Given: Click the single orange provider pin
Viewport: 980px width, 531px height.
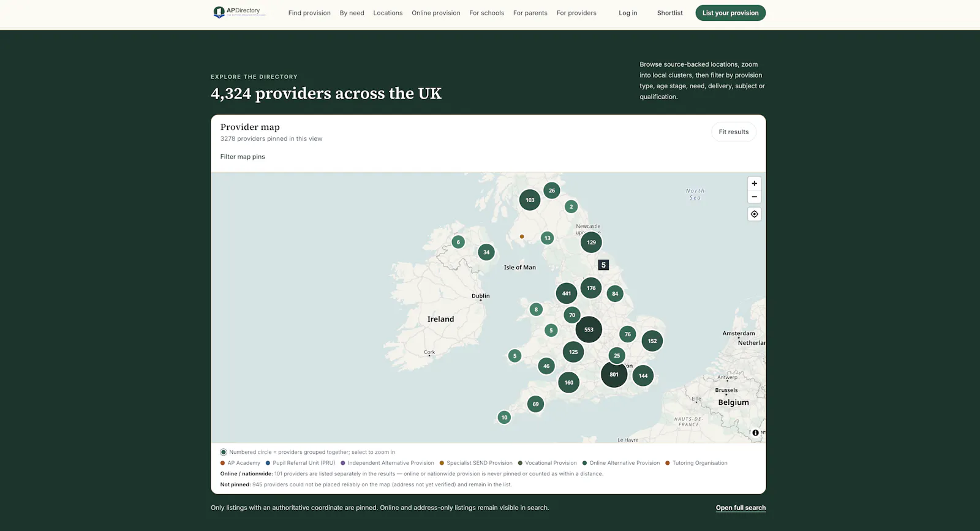Looking at the screenshot, I should click(x=522, y=236).
